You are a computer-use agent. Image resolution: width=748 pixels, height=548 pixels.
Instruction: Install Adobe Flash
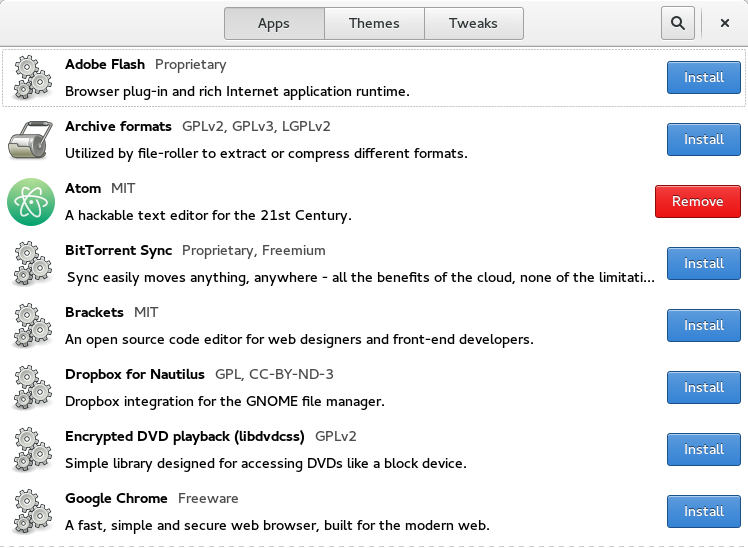[x=703, y=77]
